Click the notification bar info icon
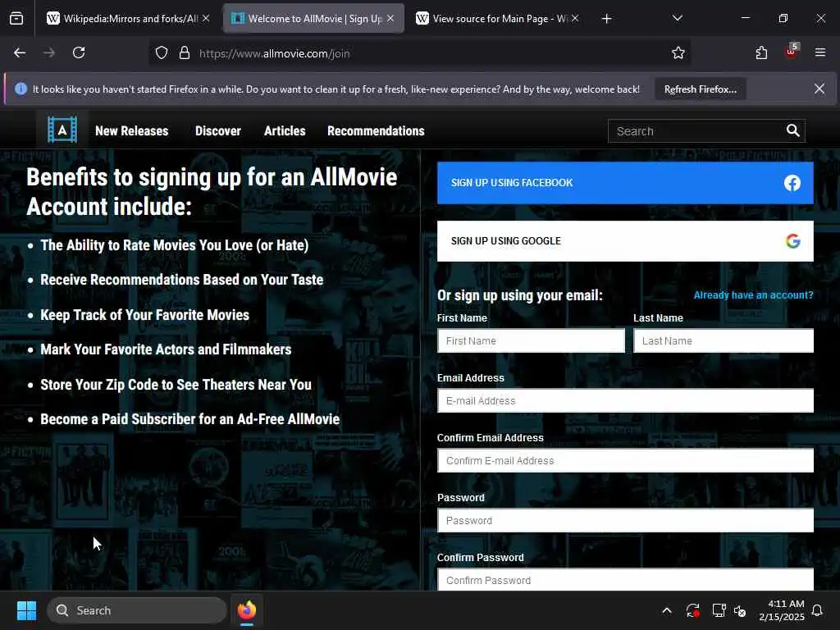 pos(21,89)
